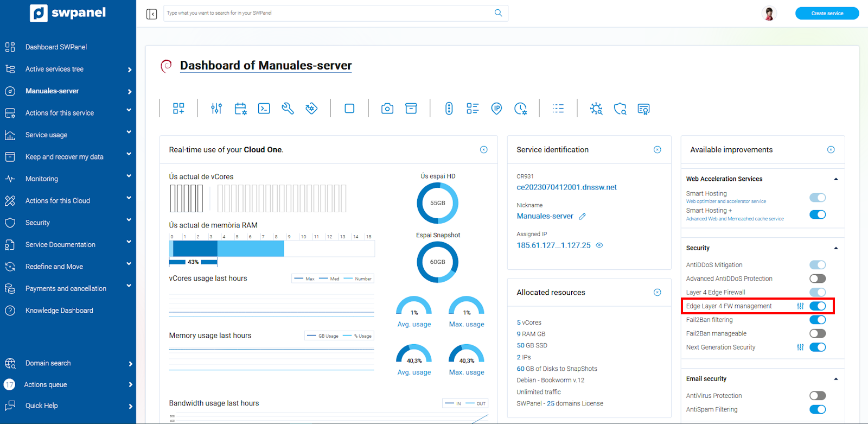Click the wrench tool icon
868x424 pixels.
(288, 109)
